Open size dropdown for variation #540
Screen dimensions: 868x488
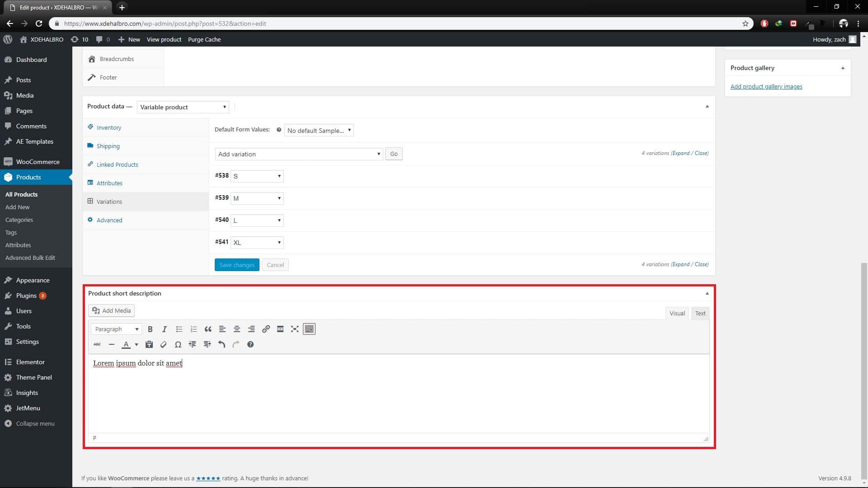click(x=257, y=220)
